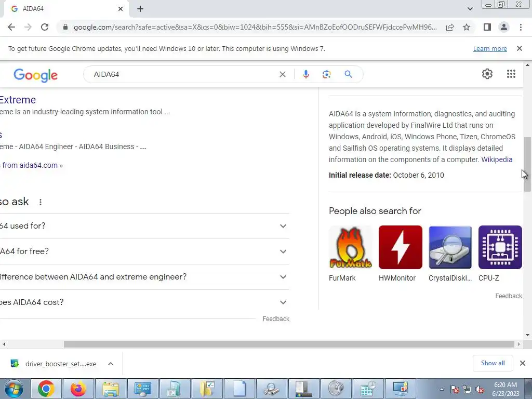Bookmark this page with the star
Image resolution: width=532 pixels, height=399 pixels.
point(467,27)
